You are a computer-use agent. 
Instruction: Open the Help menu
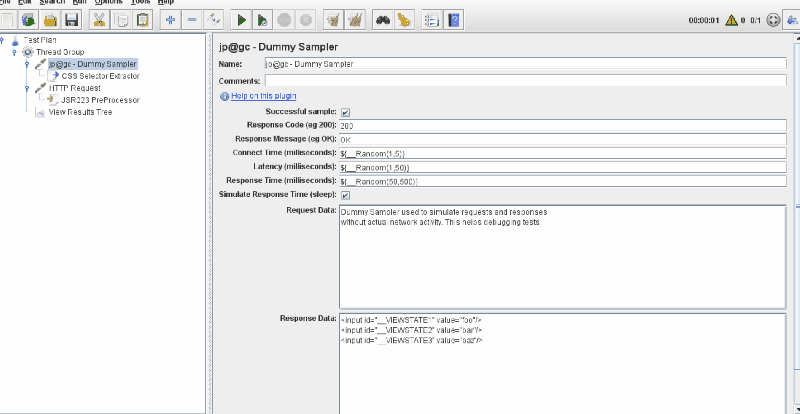click(166, 2)
